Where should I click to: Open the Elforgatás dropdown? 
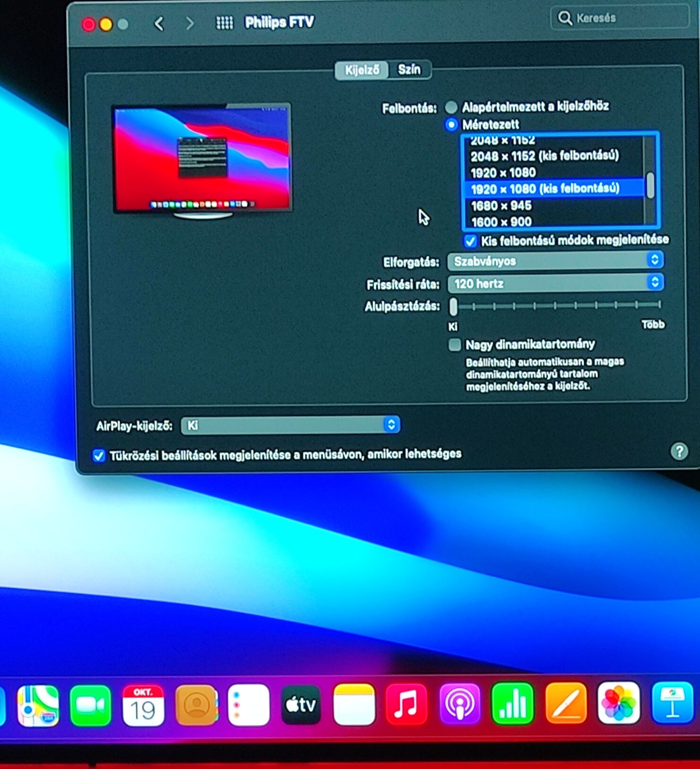(555, 260)
